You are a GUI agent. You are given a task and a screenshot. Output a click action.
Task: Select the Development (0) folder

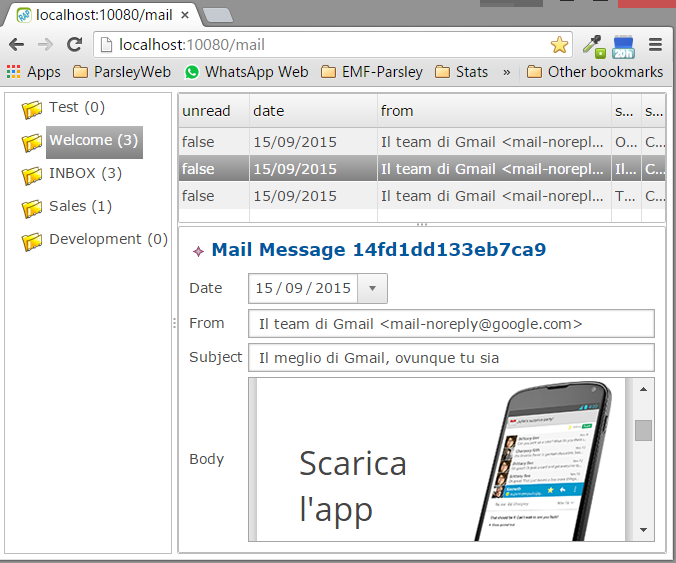[108, 239]
